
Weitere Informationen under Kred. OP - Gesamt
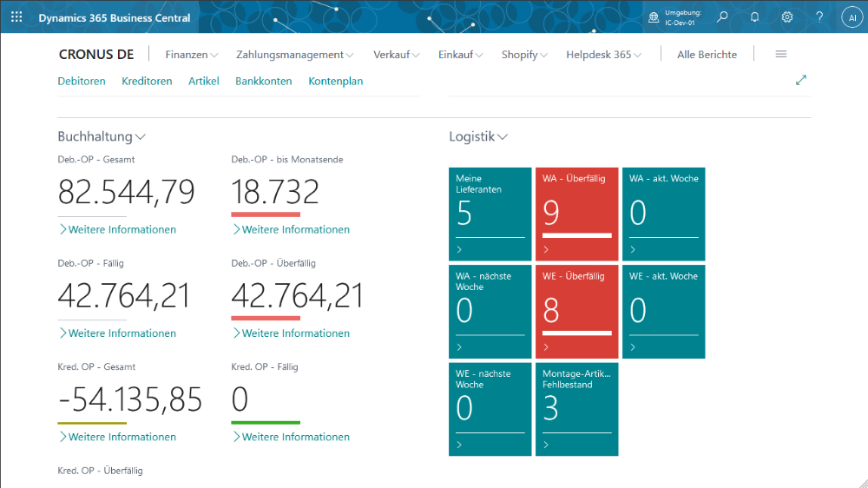pos(117,437)
